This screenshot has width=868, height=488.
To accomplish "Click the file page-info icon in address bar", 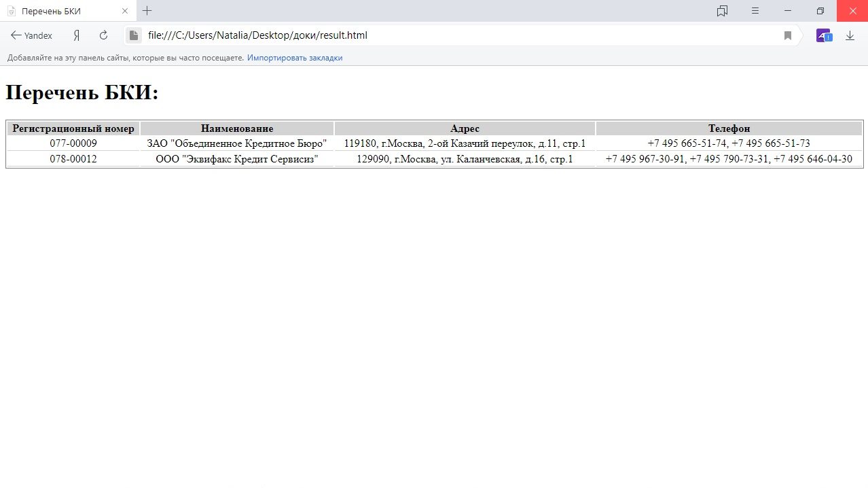I will pos(134,35).
